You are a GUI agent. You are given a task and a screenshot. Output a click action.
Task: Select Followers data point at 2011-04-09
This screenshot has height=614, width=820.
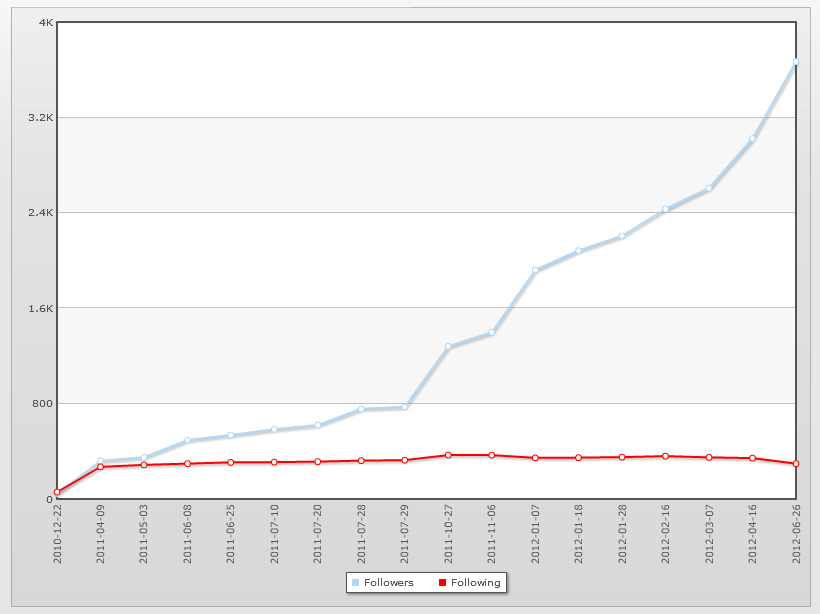click(100, 461)
